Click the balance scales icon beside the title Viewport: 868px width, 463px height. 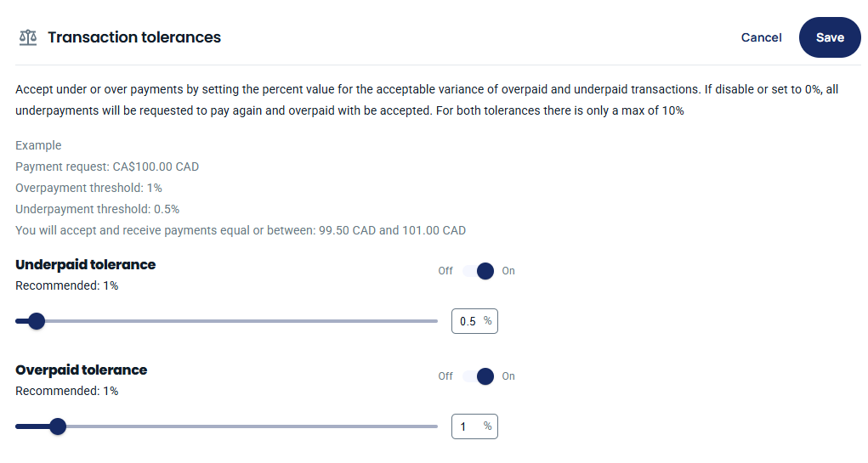point(28,37)
